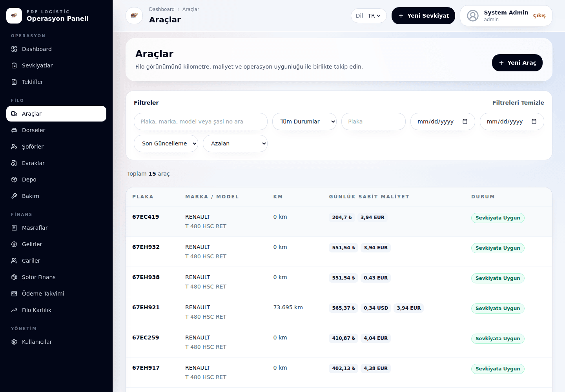The image size is (565, 392).
Task: Click the Kullanıcılar gear icon
Action: click(14, 342)
